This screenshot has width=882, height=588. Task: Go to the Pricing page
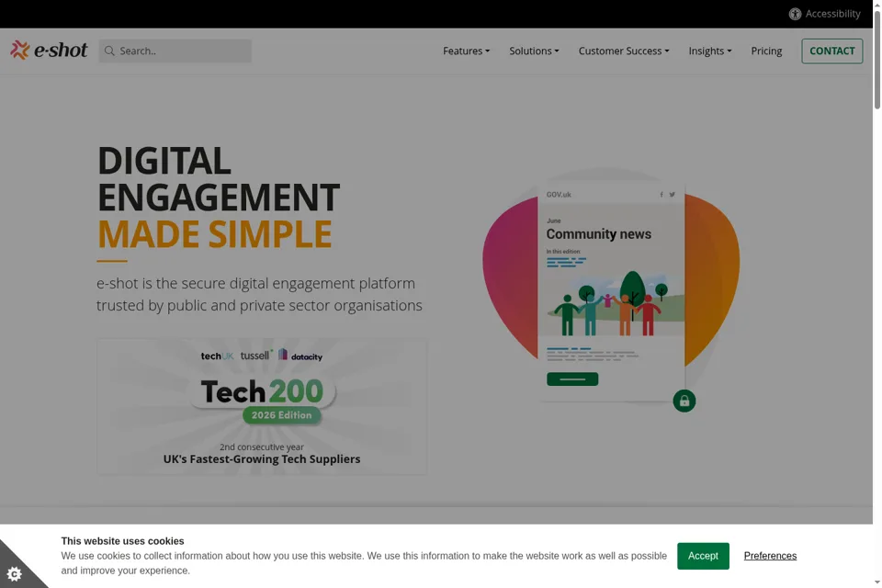pos(766,51)
